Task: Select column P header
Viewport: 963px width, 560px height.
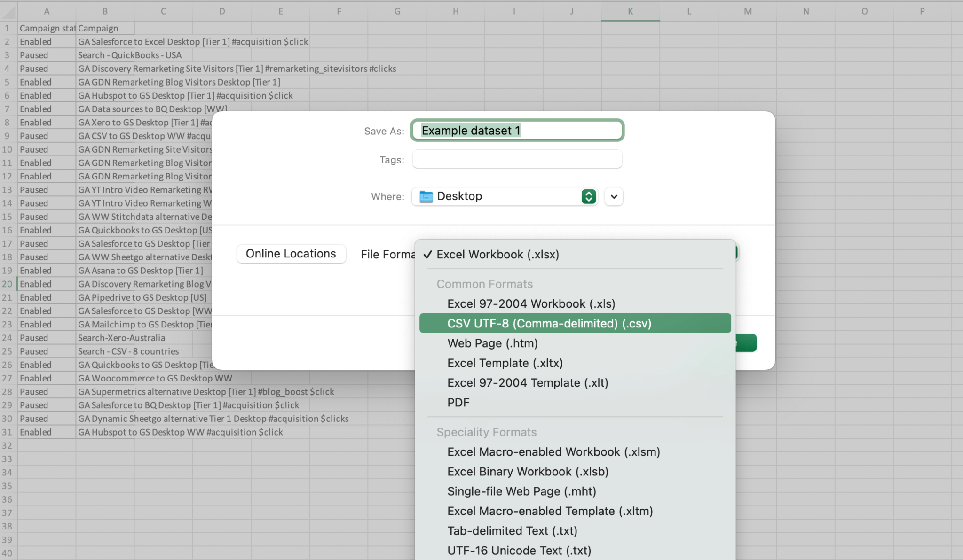Action: click(x=922, y=11)
